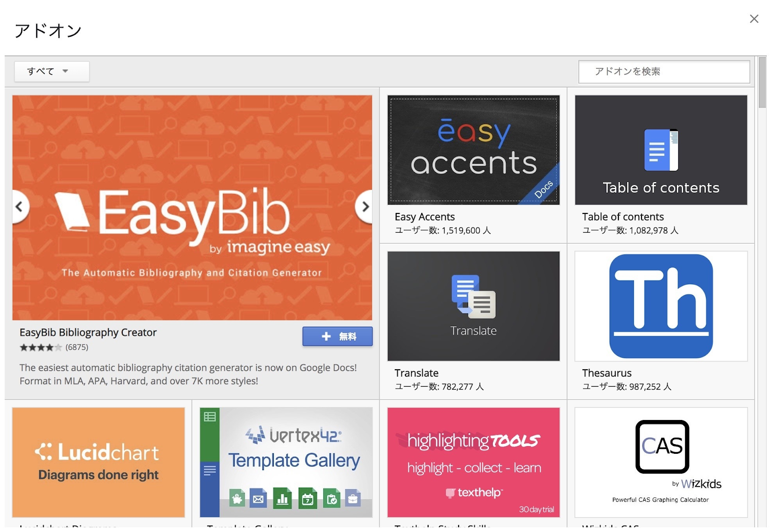Open EasyBib Bibliography Creator title

88,332
